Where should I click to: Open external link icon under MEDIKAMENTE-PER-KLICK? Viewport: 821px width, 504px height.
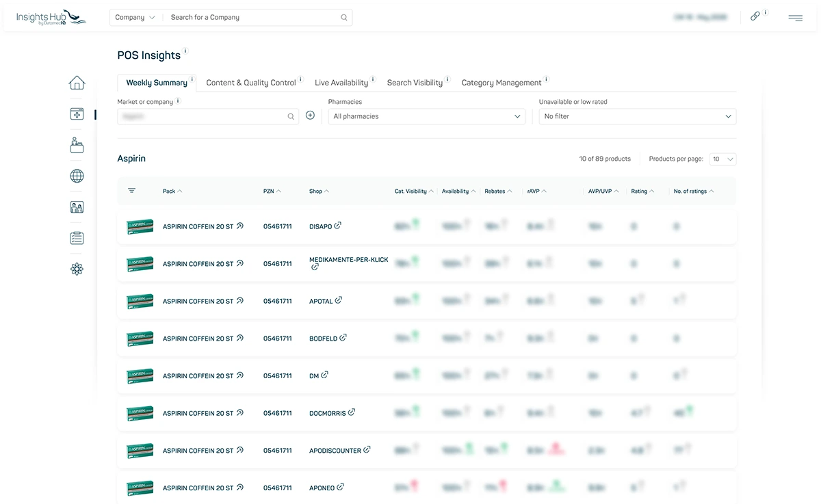[x=315, y=267]
